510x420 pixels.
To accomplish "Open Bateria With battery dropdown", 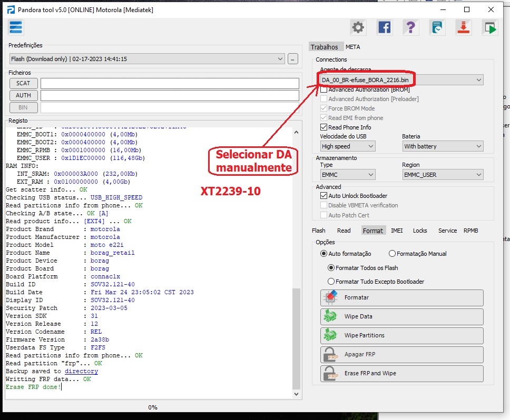I will pos(443,146).
